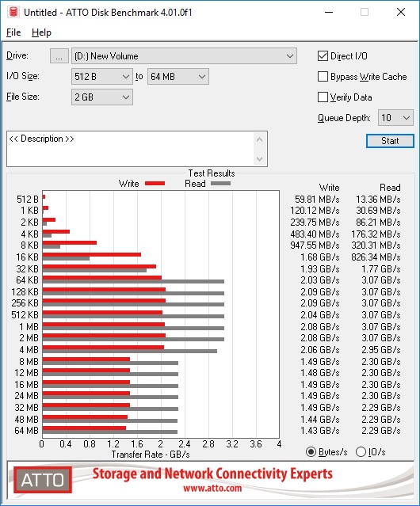Open the Drive selection dropdown
420x506 pixels.
coord(184,56)
